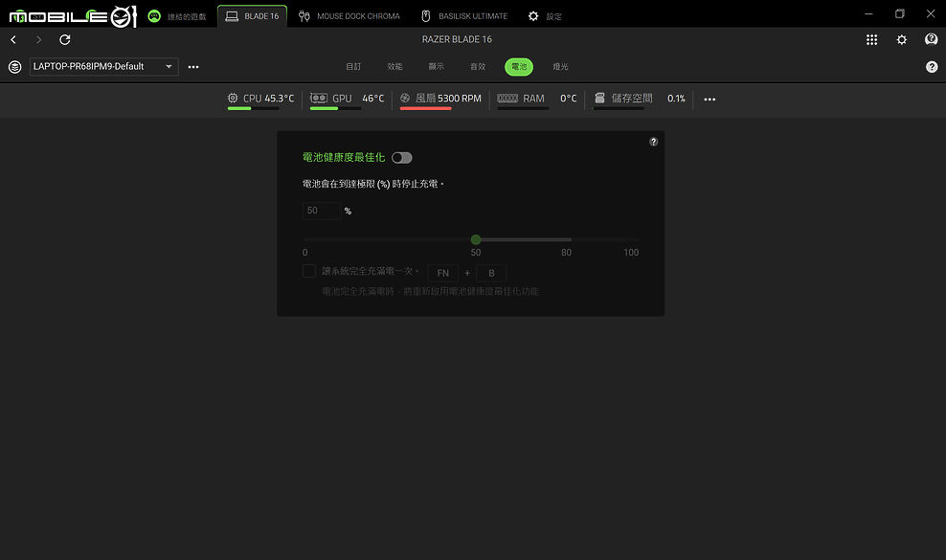Open the 顯示 display sub-tab
Screen dimensions: 946x560
[x=437, y=66]
